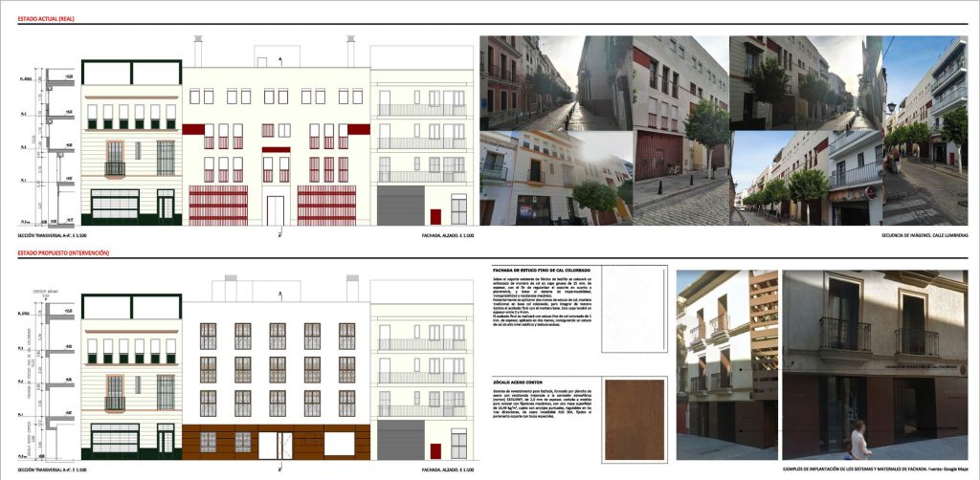Select the left chimney on existing elevation roof
The height and width of the screenshot is (480, 980).
coord(198,50)
